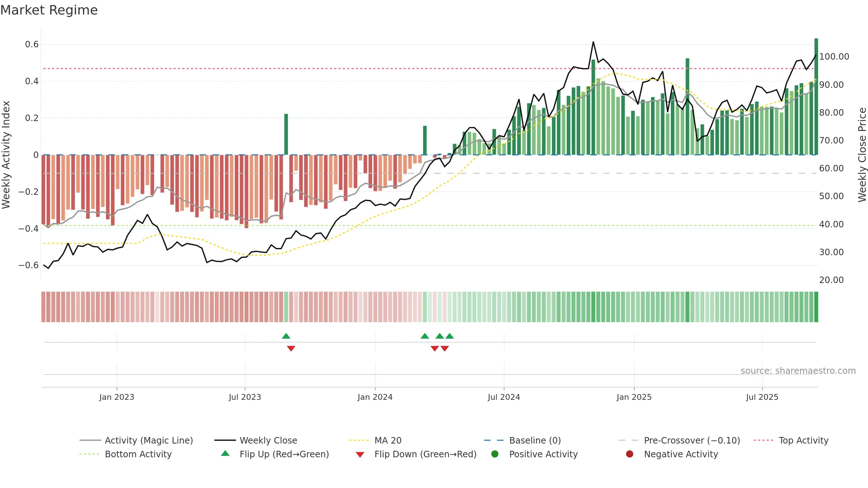Click the tallest green bar at the chart's right edge

[816, 97]
